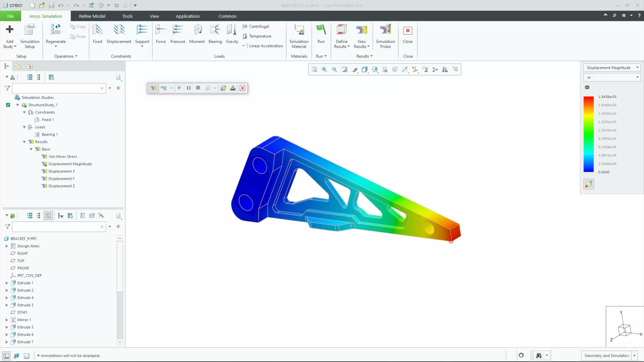The width and height of the screenshot is (644, 362).
Task: Switch to the Applications tab
Action: (187, 16)
